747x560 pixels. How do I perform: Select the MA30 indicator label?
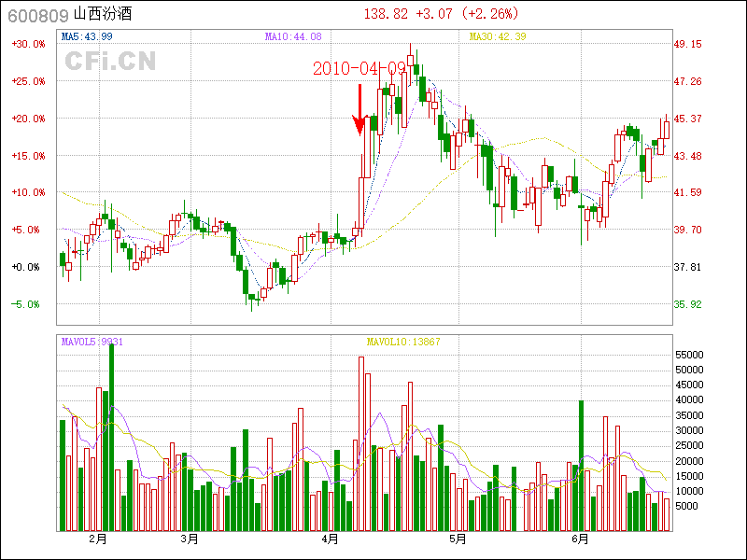498,36
